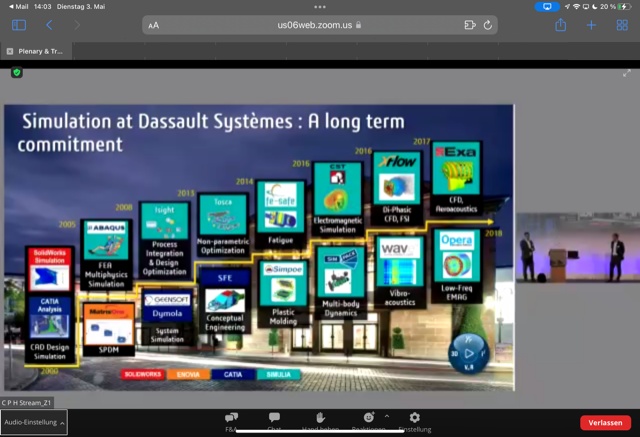The height and width of the screenshot is (437, 640).
Task: Click the Dymola System Simulation card
Action: point(167,316)
